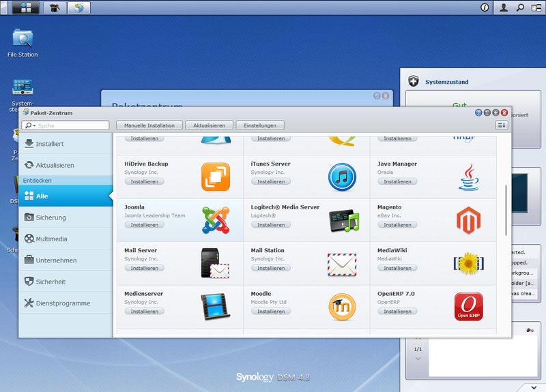The image size is (546, 392).
Task: Install Mail Server package
Action: (145, 268)
